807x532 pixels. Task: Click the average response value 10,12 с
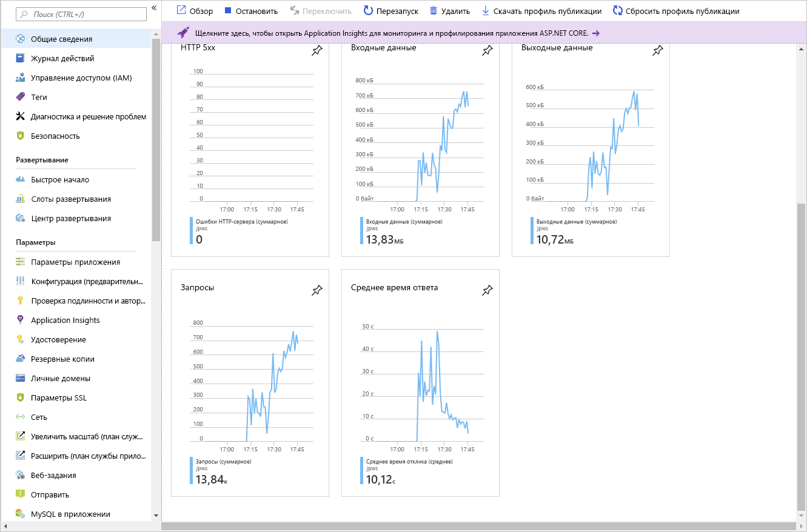tap(381, 480)
